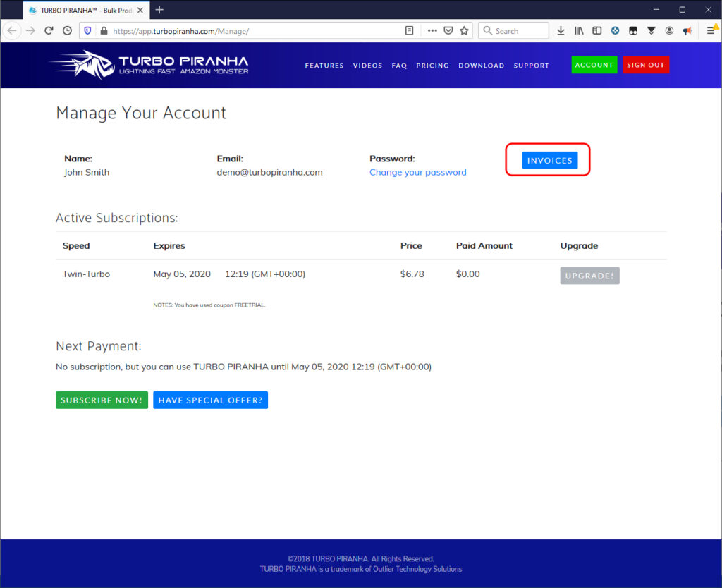722x588 pixels.
Task: Click the megaphone notification icon
Action: pos(687,31)
